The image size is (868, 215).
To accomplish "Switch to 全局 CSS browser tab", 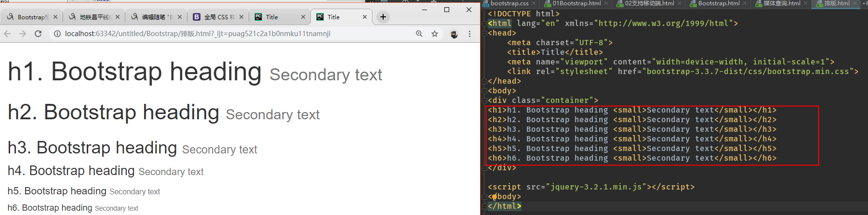I will pos(217,17).
